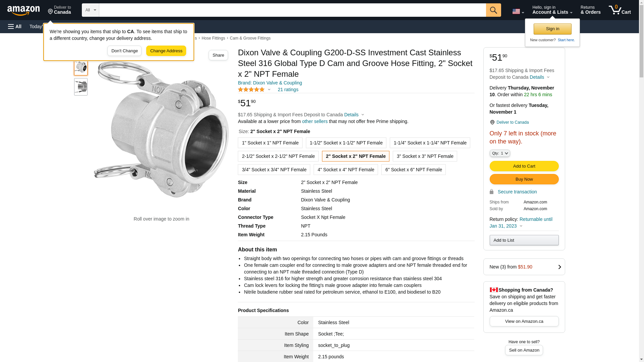
Task: Open Returns & Orders
Action: [590, 10]
